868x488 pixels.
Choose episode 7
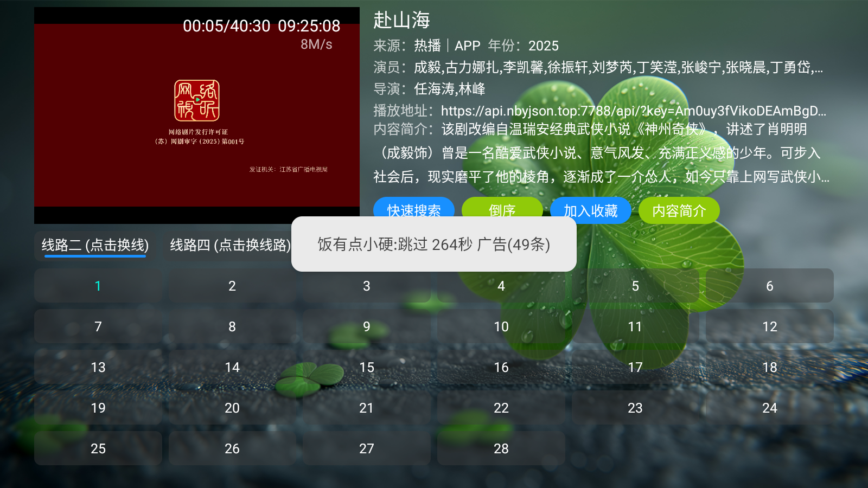coord(98,326)
